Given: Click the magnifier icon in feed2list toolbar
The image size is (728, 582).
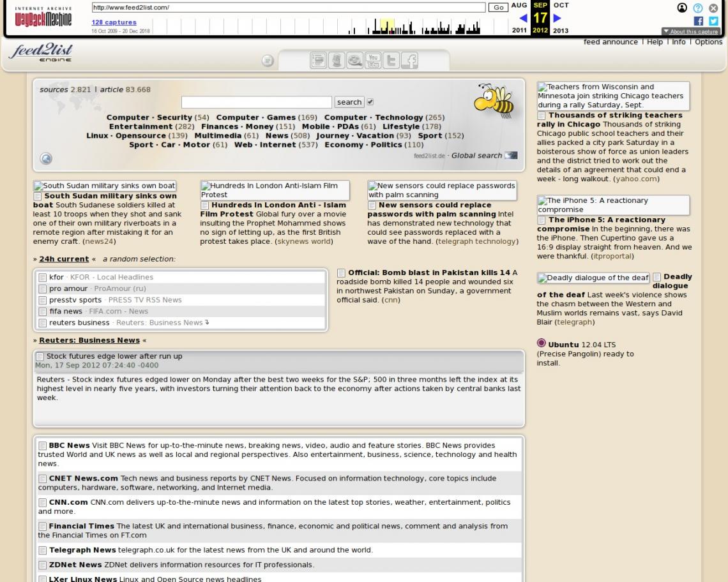Looking at the screenshot, I should [354, 61].
